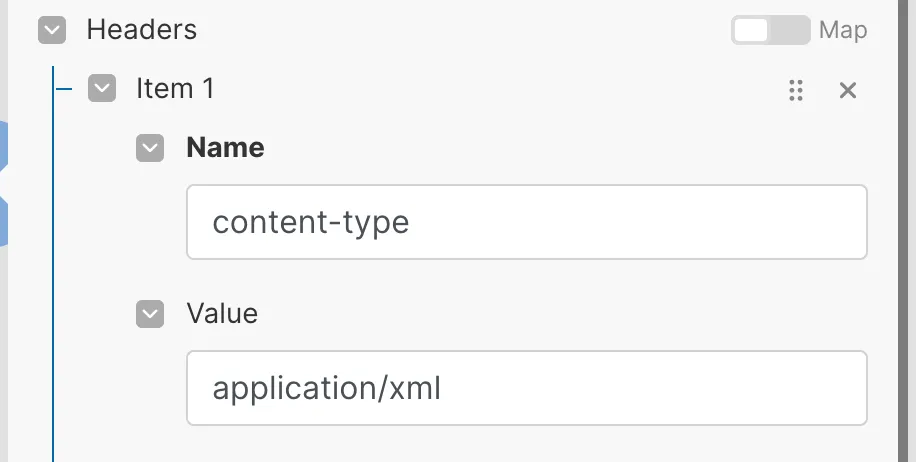Click the Value field's chevron icon
916x462 pixels.
click(150, 314)
